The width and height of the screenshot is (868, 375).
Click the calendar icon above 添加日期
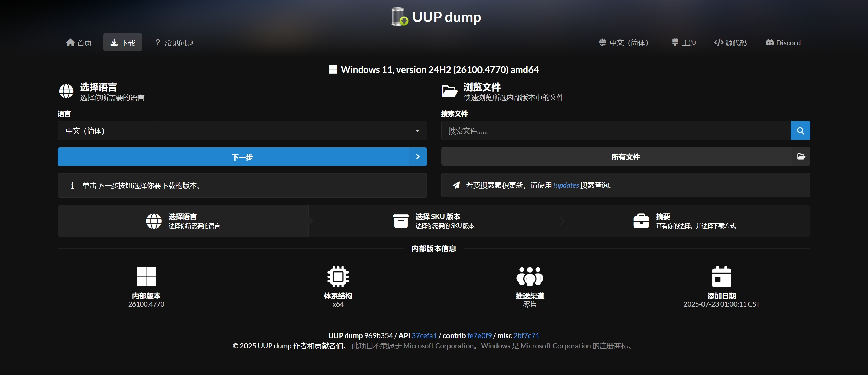[721, 277]
